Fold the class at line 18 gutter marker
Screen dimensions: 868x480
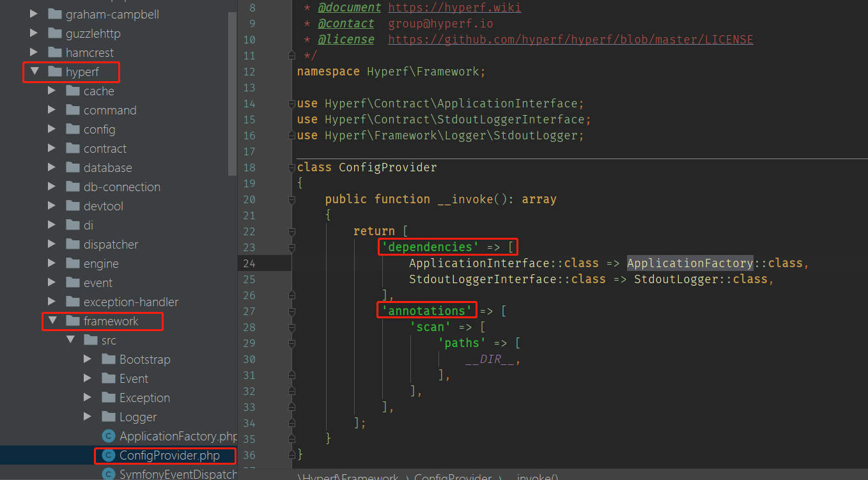click(292, 167)
